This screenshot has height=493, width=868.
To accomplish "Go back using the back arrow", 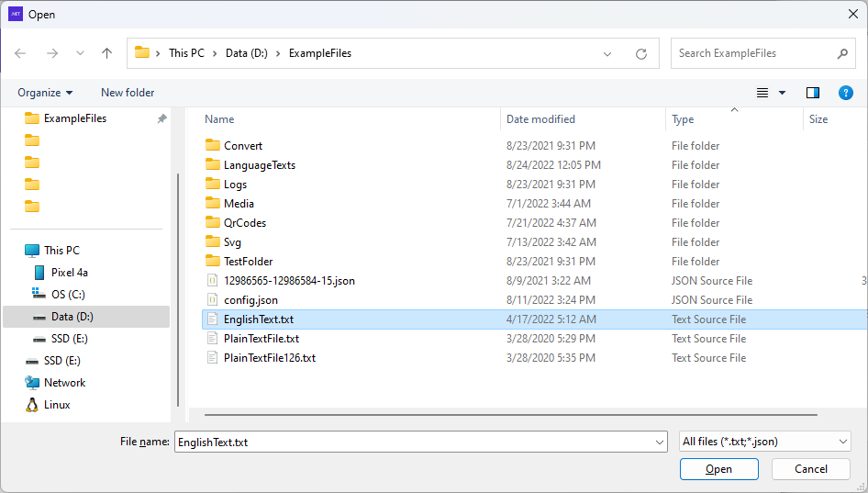I will [x=20, y=53].
